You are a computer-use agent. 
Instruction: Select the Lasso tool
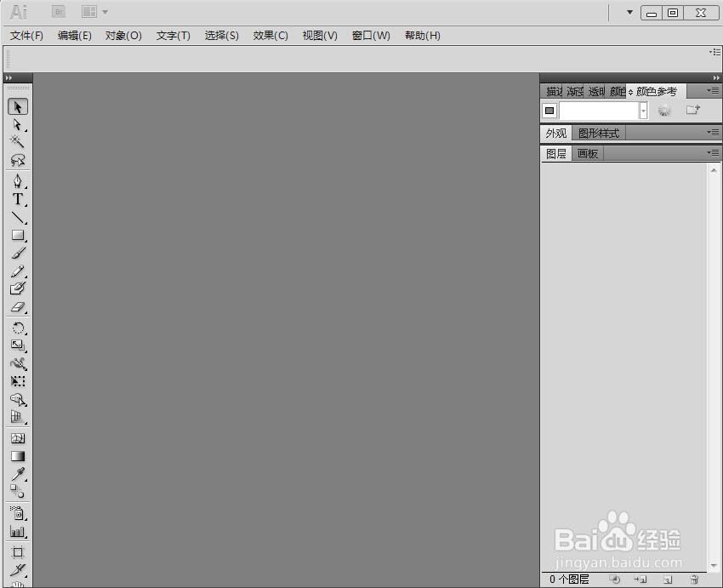(x=18, y=160)
